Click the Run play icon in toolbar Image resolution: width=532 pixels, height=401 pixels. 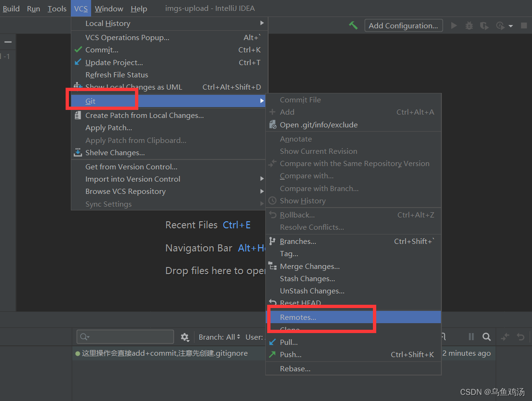click(454, 26)
